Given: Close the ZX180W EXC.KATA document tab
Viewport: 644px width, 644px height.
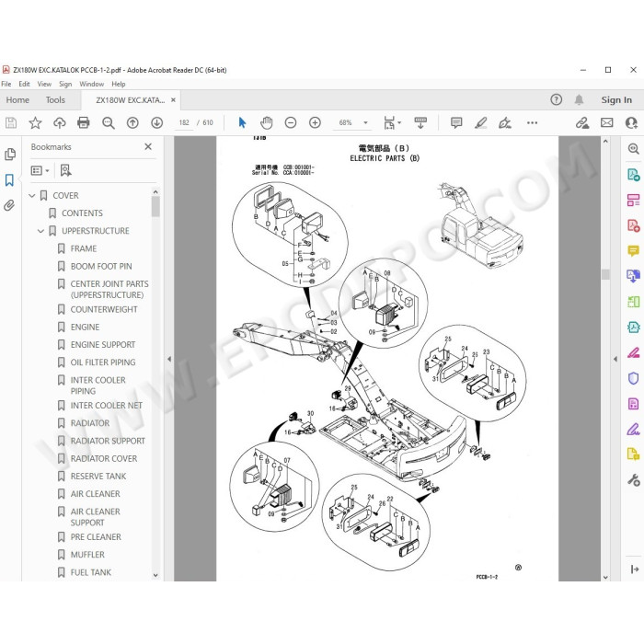Looking at the screenshot, I should point(173,99).
